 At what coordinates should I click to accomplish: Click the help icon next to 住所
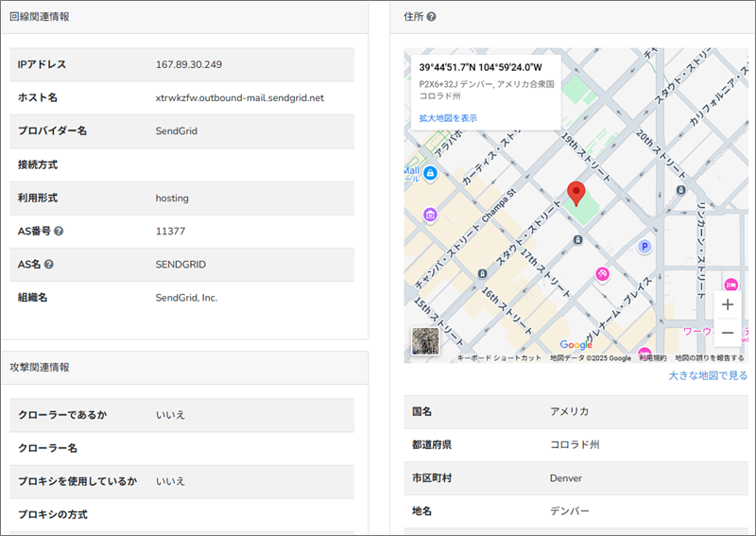[x=432, y=16]
